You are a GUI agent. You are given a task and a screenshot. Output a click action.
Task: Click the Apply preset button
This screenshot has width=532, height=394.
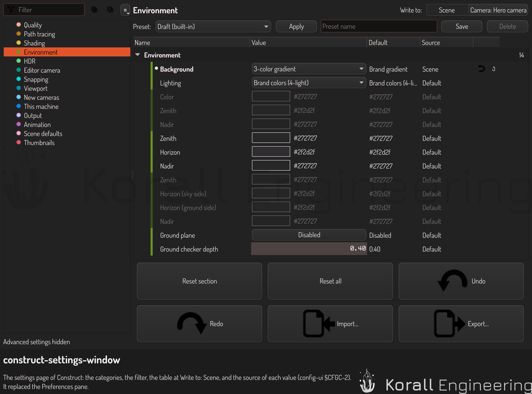click(296, 27)
